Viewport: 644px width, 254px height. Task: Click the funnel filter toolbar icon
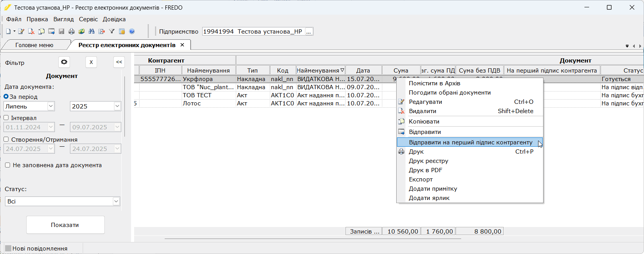point(112,31)
